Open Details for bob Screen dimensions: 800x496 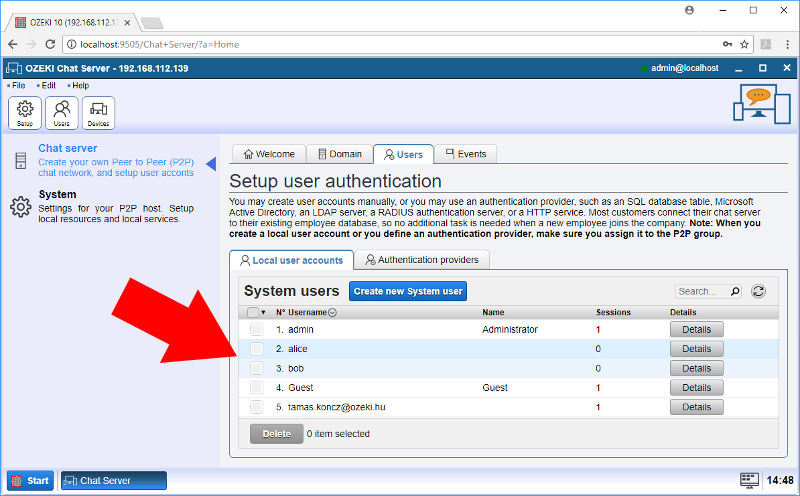696,368
